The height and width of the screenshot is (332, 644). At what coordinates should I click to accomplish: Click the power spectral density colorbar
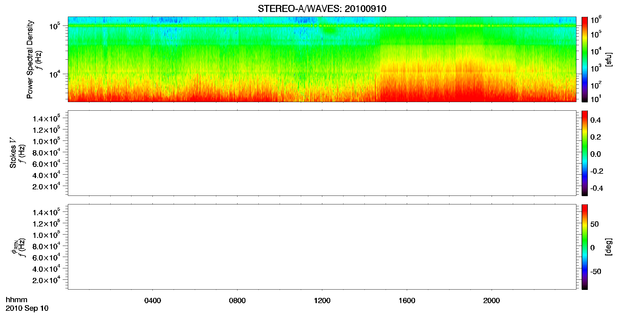[585, 59]
